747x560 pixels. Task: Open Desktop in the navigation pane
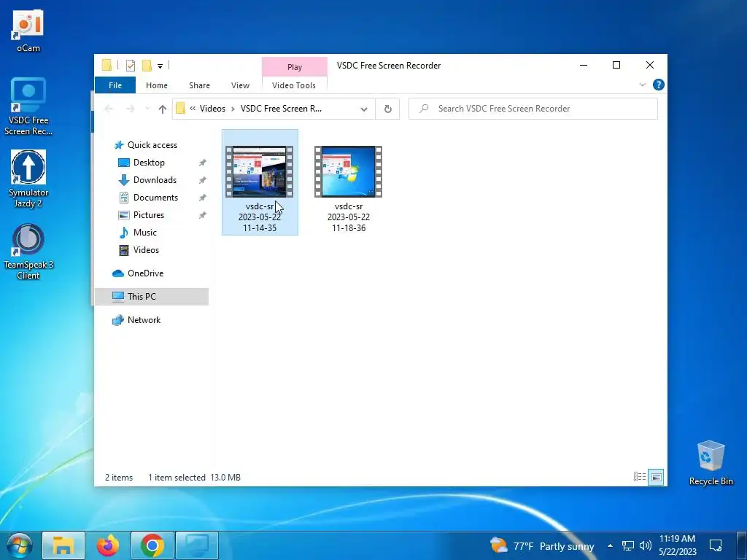pyautogui.click(x=149, y=163)
